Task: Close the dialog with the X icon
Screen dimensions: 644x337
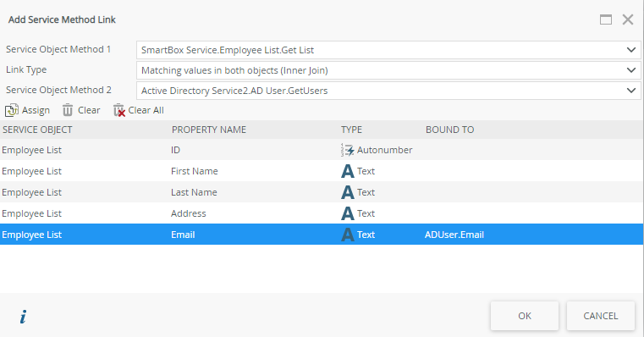Action: point(628,19)
